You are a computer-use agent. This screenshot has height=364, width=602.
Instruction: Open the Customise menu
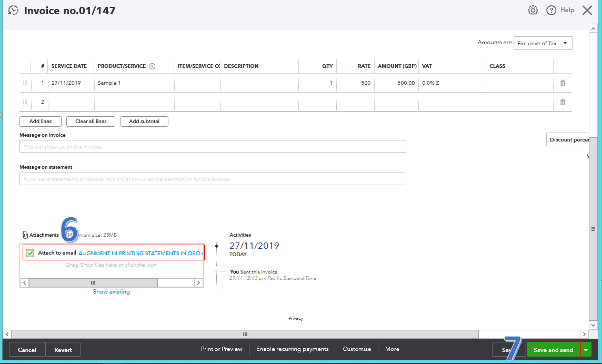[x=357, y=349]
